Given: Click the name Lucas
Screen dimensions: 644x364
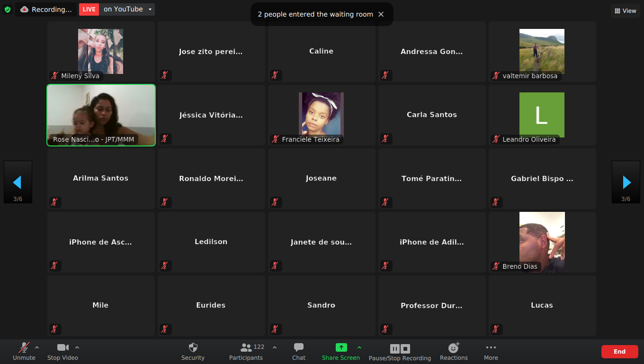Looking at the screenshot, I should (542, 305).
